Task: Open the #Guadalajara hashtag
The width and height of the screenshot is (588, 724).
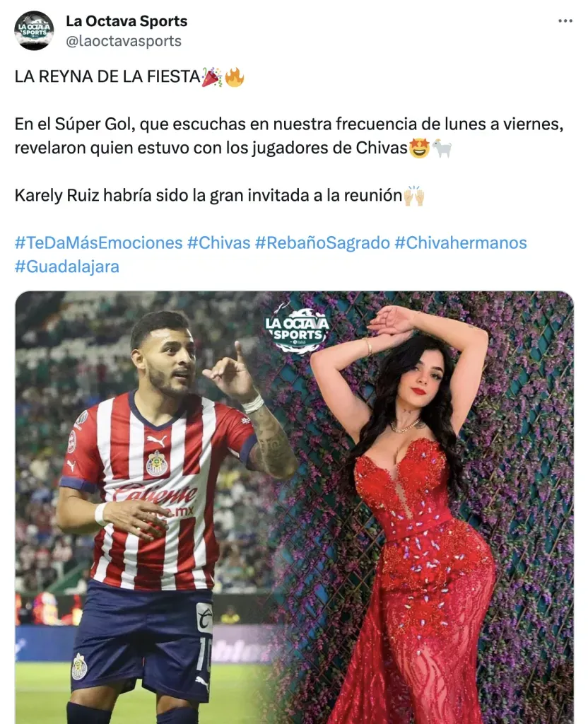Action: pos(67,267)
